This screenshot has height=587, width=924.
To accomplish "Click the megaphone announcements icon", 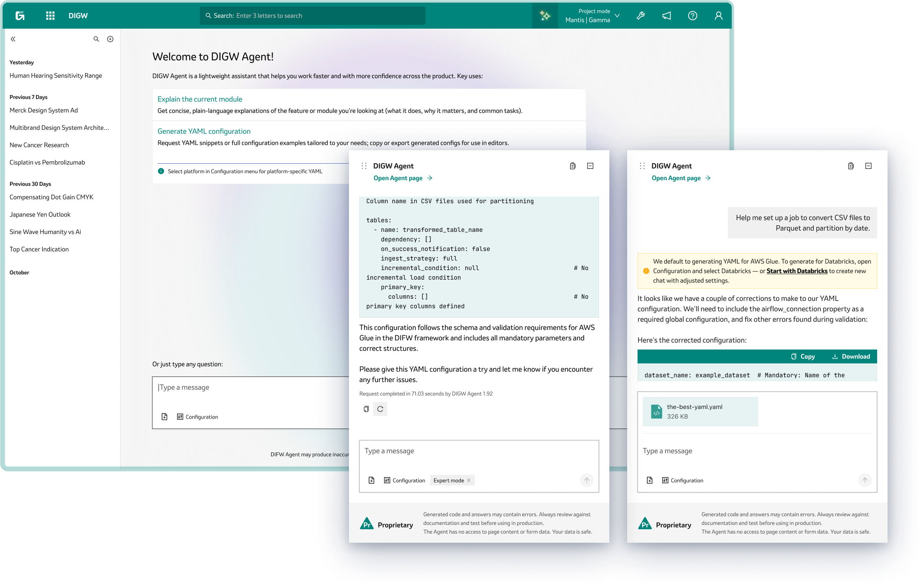I will tap(667, 16).
